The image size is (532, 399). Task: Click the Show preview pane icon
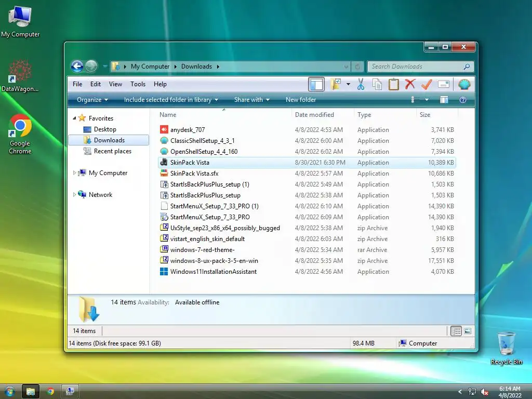pyautogui.click(x=444, y=100)
